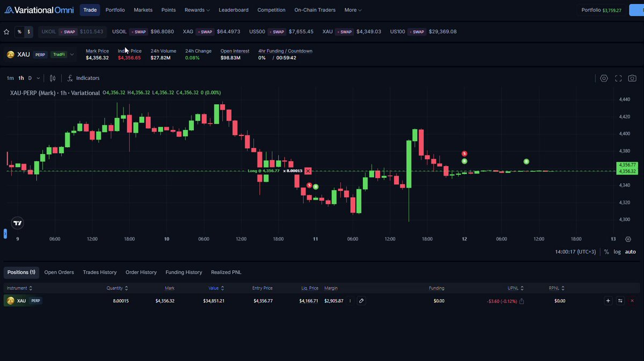This screenshot has width=644, height=361.
Task: Close XAU position with red X
Action: (x=632, y=301)
